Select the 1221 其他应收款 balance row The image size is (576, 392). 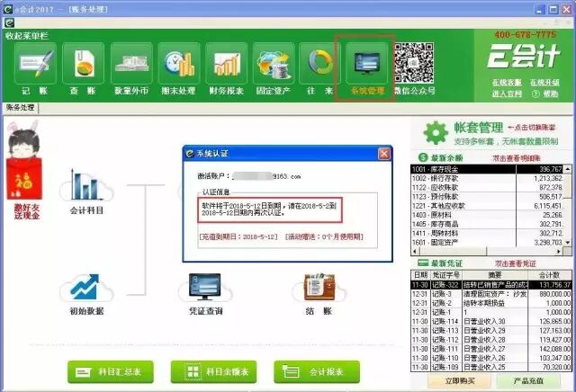click(487, 206)
